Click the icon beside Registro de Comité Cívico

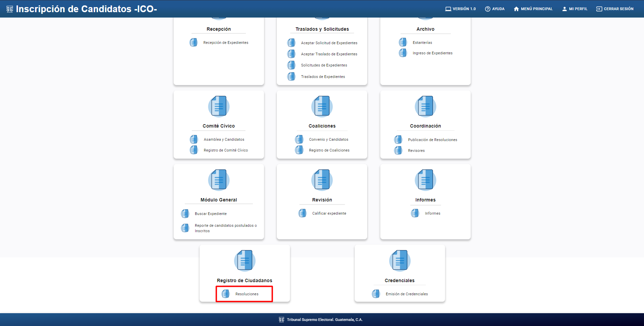coord(194,150)
